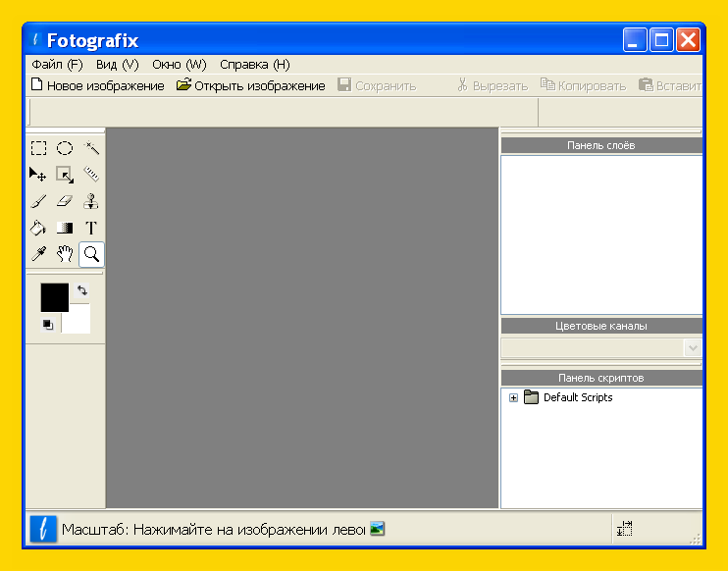The width and height of the screenshot is (728, 571).
Task: Minimize the Fotografix window
Action: point(635,40)
